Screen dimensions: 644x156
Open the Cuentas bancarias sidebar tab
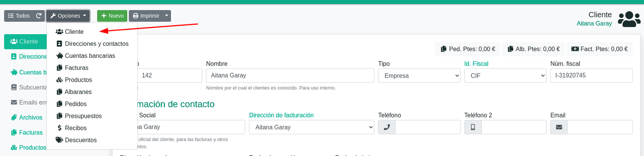point(28,72)
